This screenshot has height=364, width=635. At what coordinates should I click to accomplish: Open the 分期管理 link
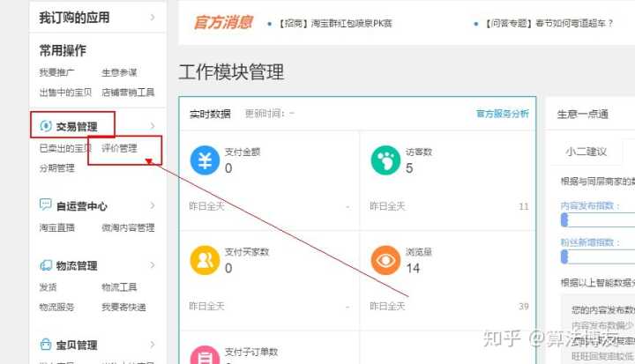[x=56, y=168]
